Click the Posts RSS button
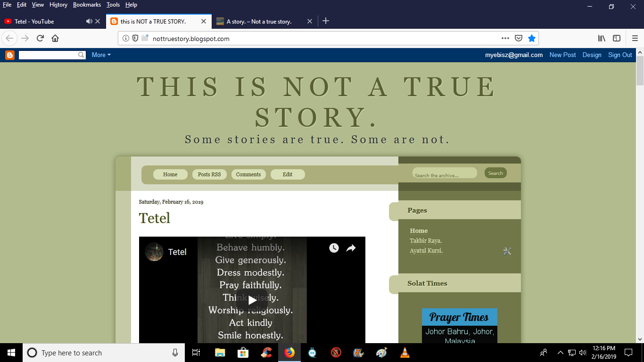Screen dimensions: 644x362 (209, 174)
